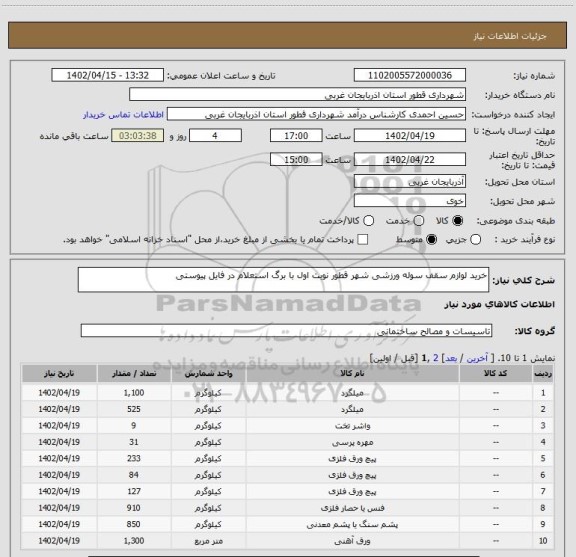Viewport: 576px width, 557px height.
Task: Click the quantity cell 525
Action: [x=134, y=409]
